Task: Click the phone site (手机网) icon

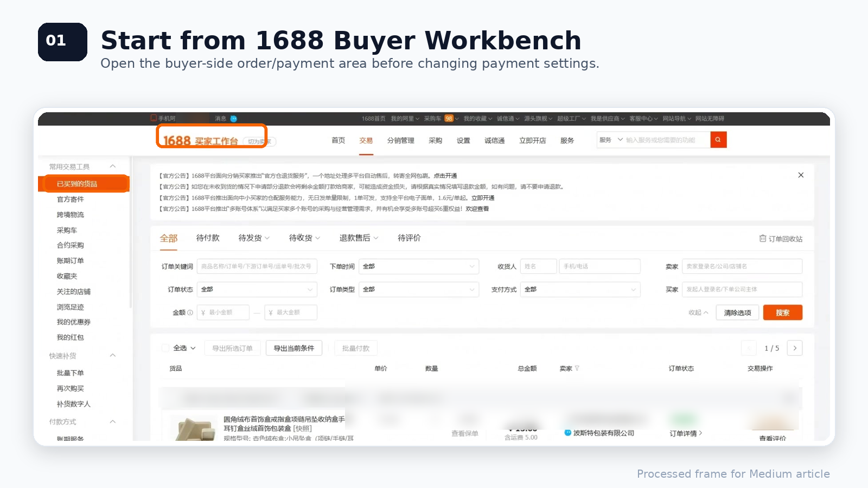Action: (154, 118)
